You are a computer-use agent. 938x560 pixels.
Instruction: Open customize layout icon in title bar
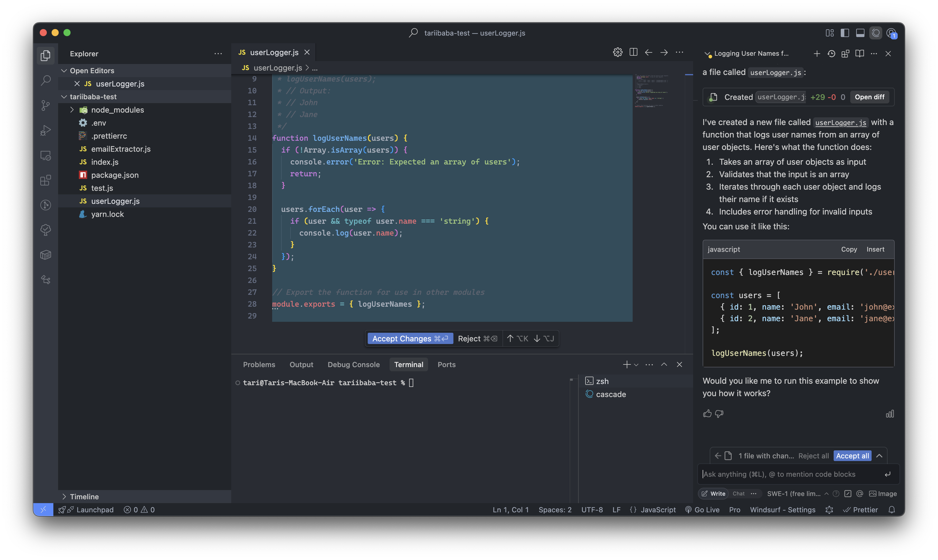point(830,33)
